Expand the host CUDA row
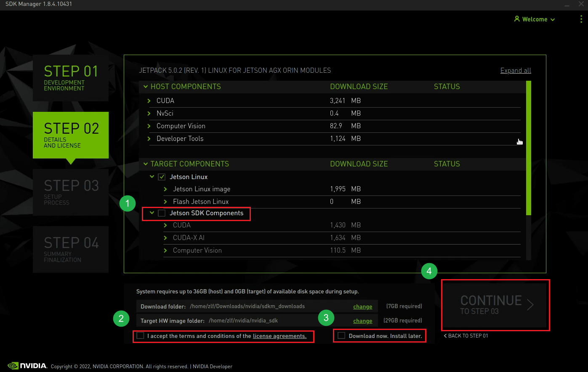588x372 pixels. tap(149, 101)
